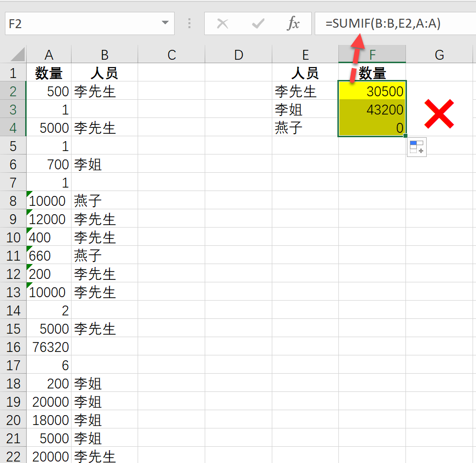The width and height of the screenshot is (476, 463).
Task: Click the Select All corner triangle
Action: 18,55
